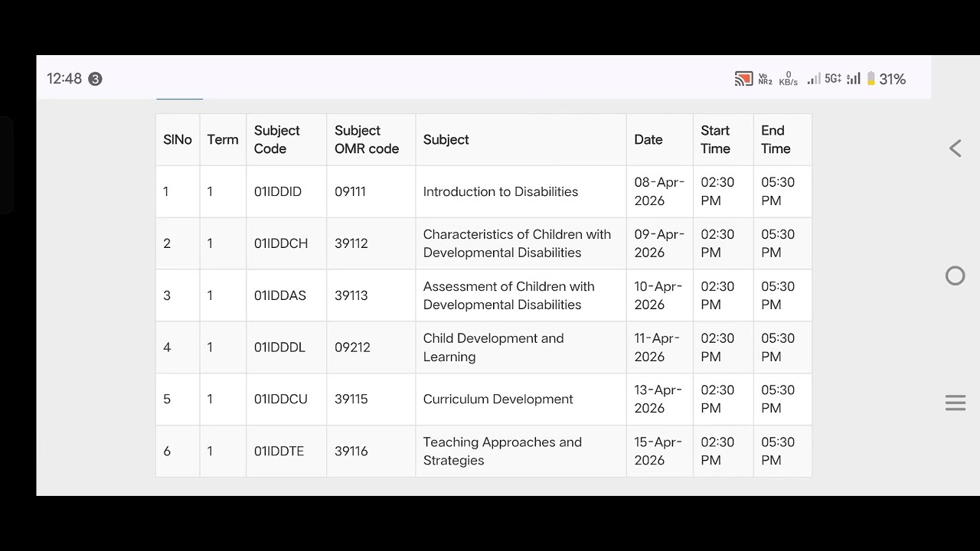Image resolution: width=980 pixels, height=551 pixels.
Task: Click start time of Curriculum Development row
Action: coord(717,399)
